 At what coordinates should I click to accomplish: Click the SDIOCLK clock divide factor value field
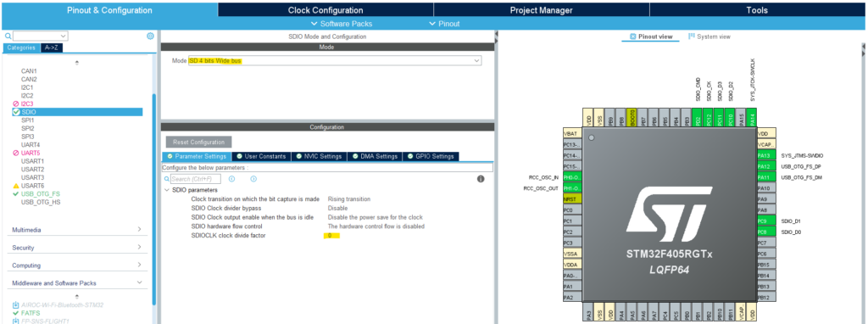pyautogui.click(x=331, y=236)
